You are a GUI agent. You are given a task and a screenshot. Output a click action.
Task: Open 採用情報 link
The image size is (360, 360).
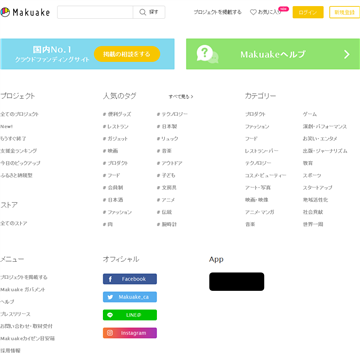(x=10, y=351)
